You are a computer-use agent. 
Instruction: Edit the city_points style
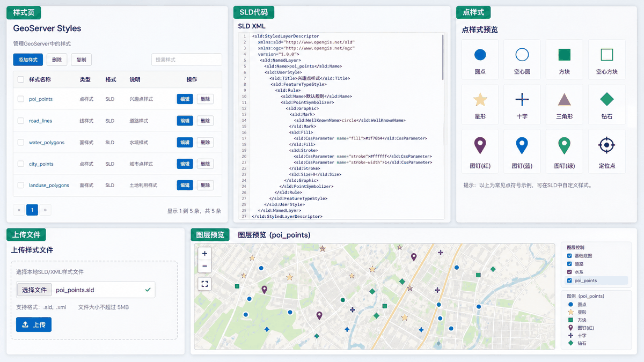(185, 164)
